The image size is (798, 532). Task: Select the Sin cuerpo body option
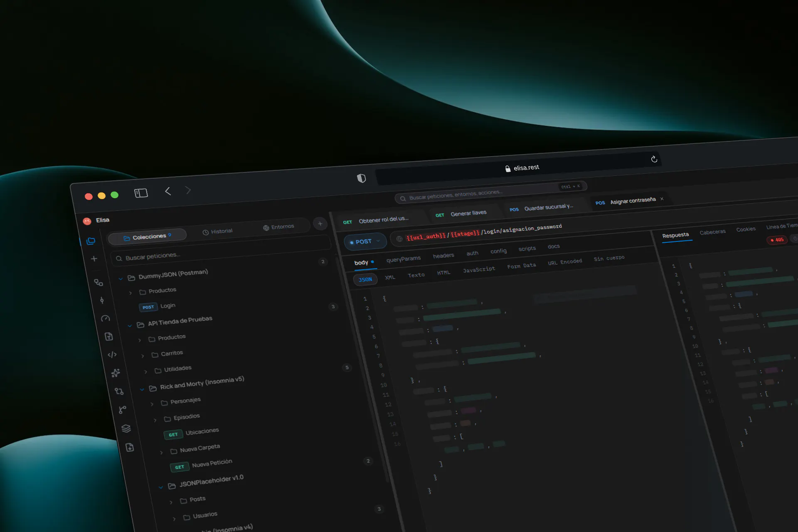pyautogui.click(x=609, y=258)
